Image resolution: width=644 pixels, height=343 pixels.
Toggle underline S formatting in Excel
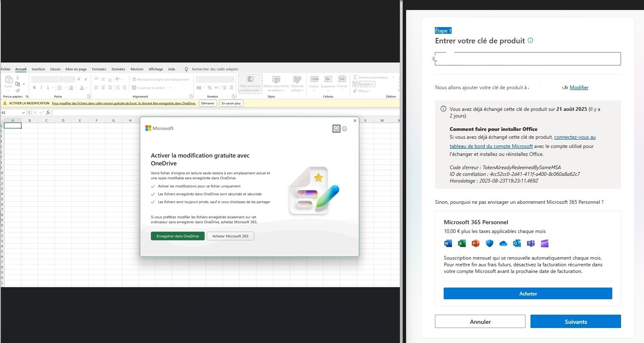pyautogui.click(x=48, y=88)
